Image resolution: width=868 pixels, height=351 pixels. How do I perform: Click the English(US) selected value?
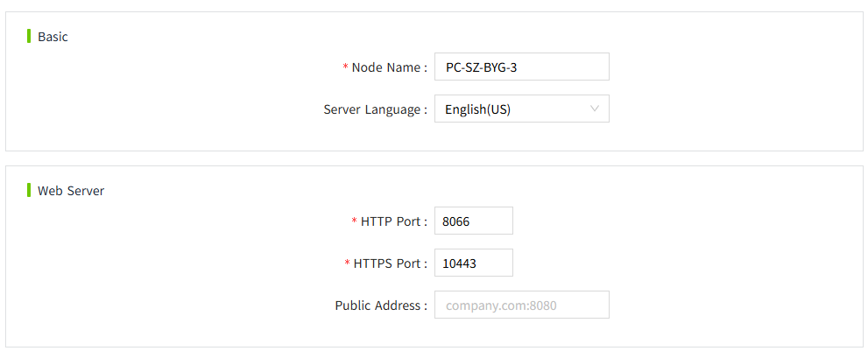[477, 109]
